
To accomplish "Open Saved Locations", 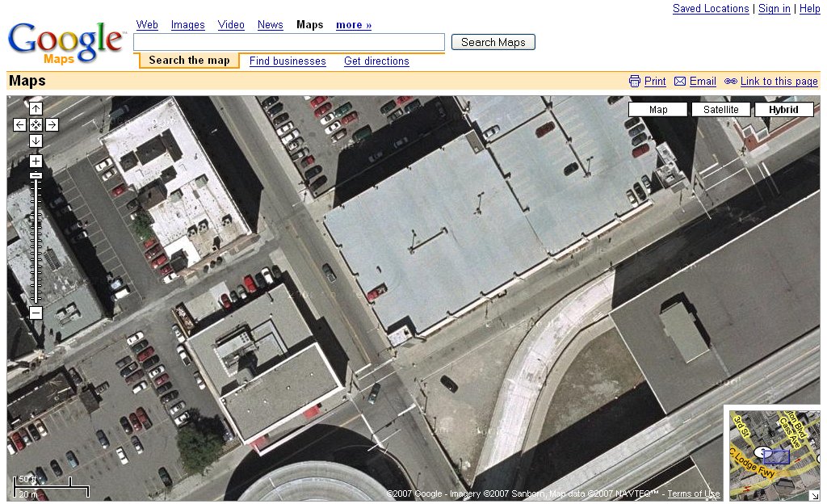I will 711,8.
